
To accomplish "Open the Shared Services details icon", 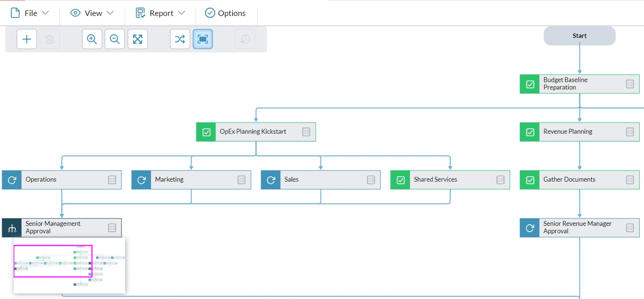I will [x=500, y=180].
